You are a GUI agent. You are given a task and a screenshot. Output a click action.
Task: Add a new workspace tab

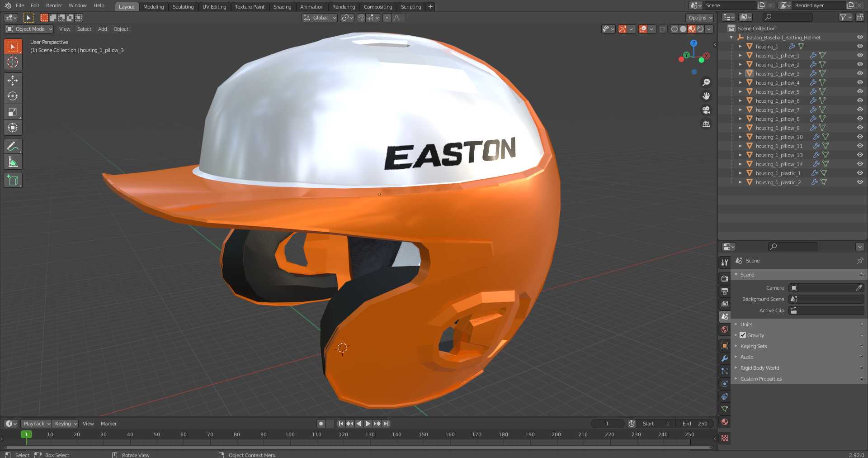430,6
